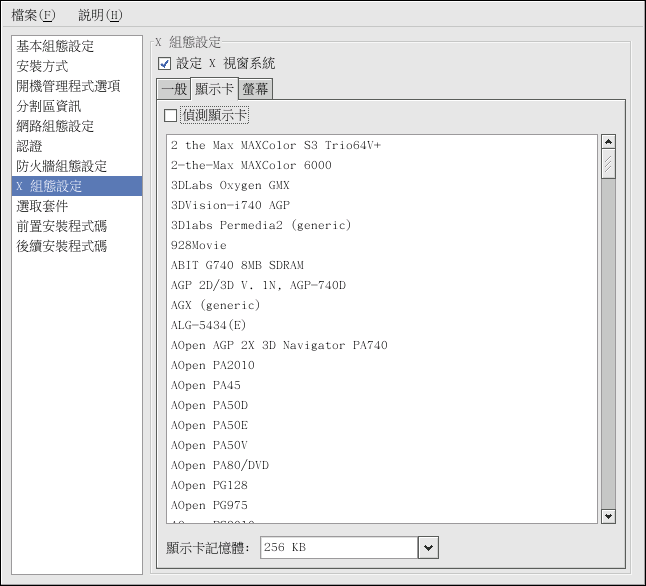Viewport: 646px width, 586px height.
Task: Select the 顯示卡 tab
Action: coord(213,90)
